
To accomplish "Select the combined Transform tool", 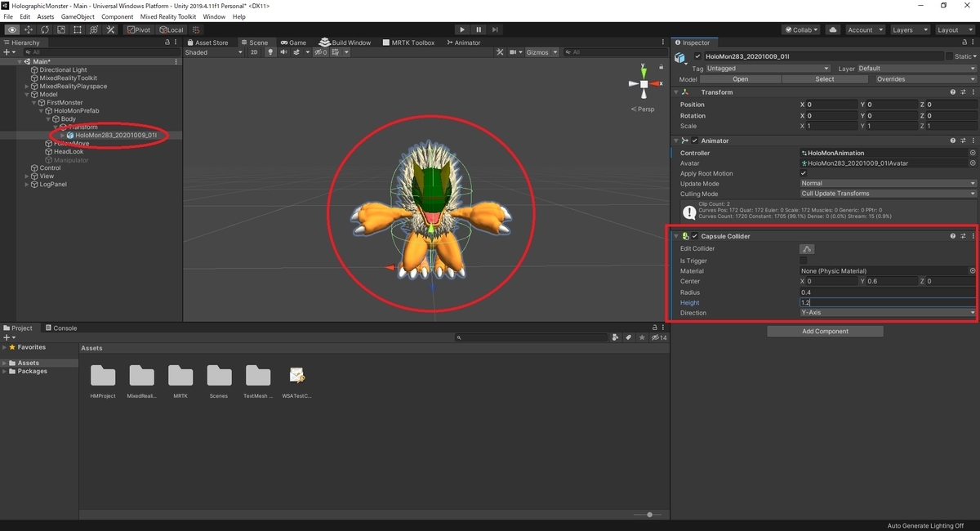I will [94, 29].
